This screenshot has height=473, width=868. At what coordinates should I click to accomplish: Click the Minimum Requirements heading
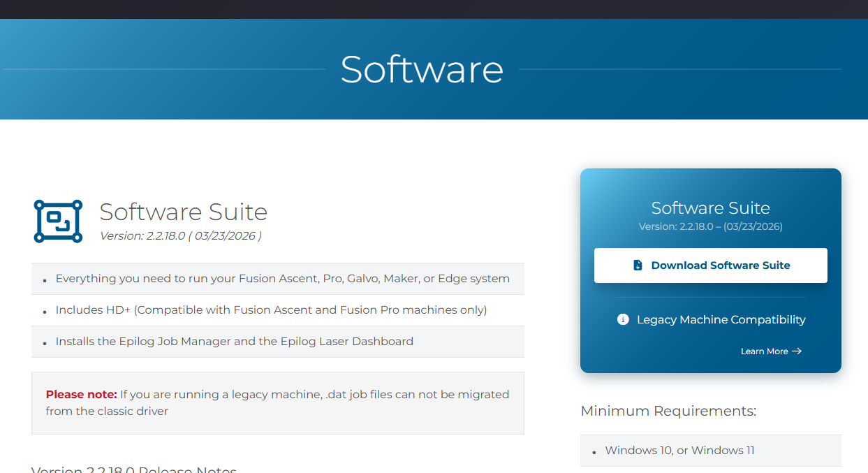[x=668, y=411]
